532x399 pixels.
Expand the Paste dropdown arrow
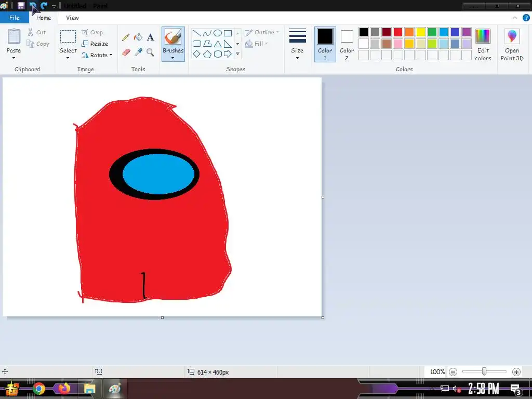coord(14,58)
